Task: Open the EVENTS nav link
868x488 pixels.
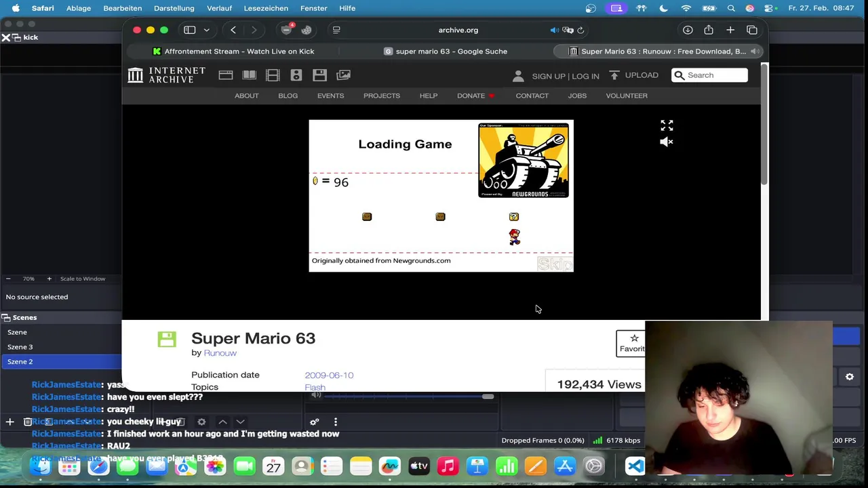Action: pyautogui.click(x=330, y=96)
